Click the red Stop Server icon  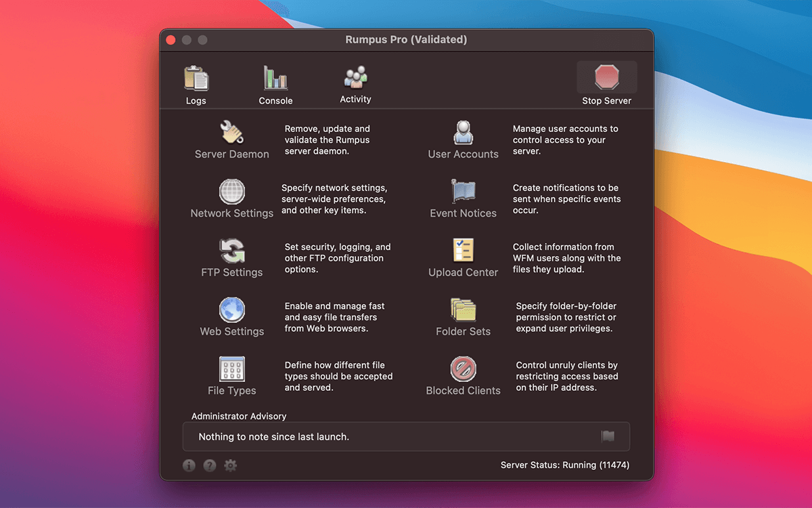pyautogui.click(x=607, y=77)
